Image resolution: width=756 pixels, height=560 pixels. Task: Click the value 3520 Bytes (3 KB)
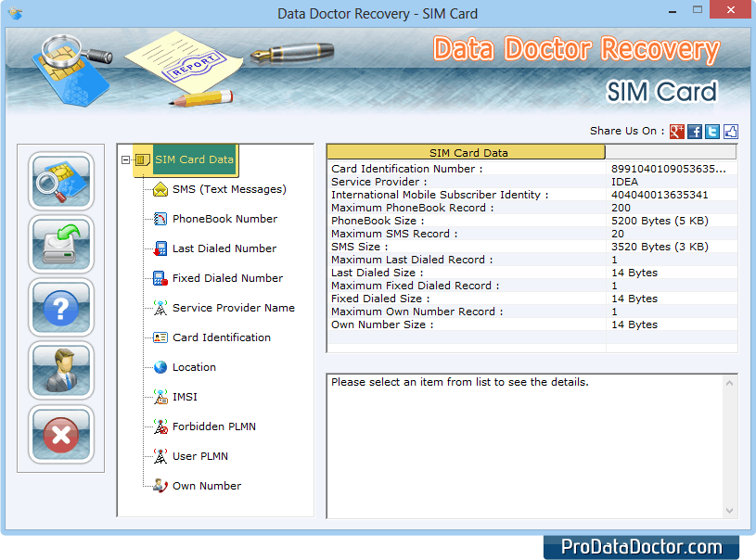[x=660, y=247]
